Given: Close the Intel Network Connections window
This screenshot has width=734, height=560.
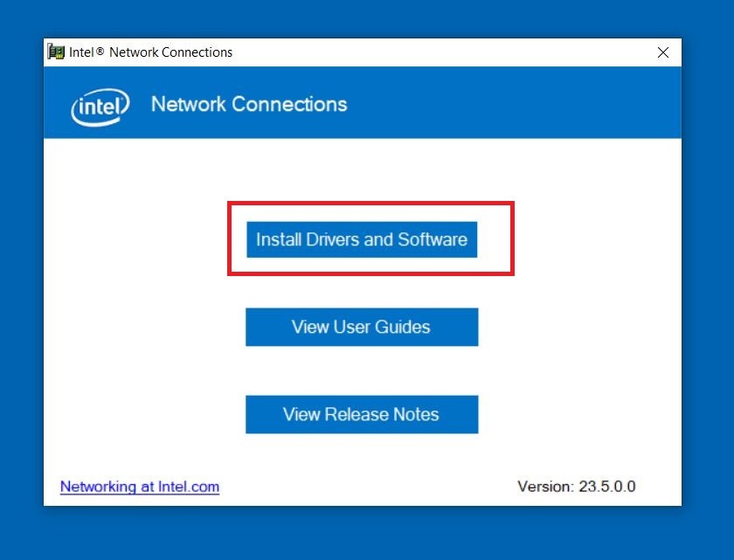Looking at the screenshot, I should [x=663, y=52].
